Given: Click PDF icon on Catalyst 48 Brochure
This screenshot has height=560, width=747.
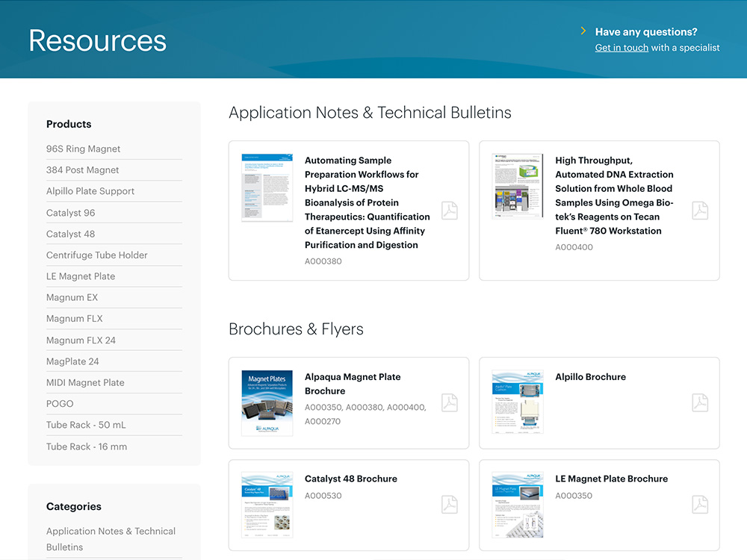Looking at the screenshot, I should pos(449,505).
